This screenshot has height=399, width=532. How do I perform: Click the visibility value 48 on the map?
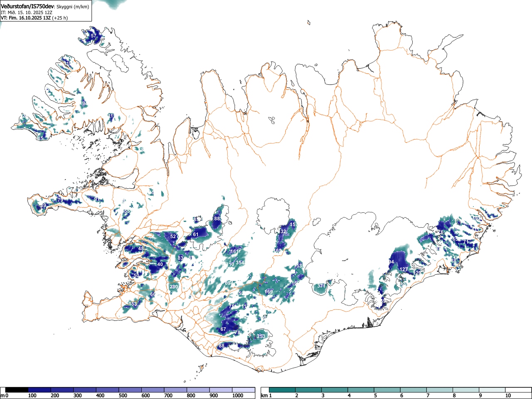[x=141, y=249]
